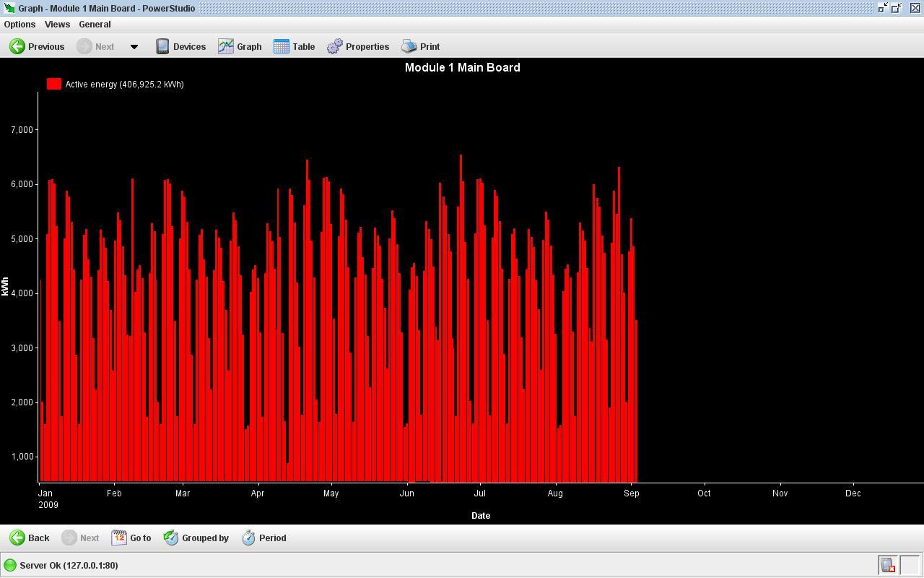Click the Back button in the bottom bar
This screenshot has width=924, height=578.
tap(29, 538)
